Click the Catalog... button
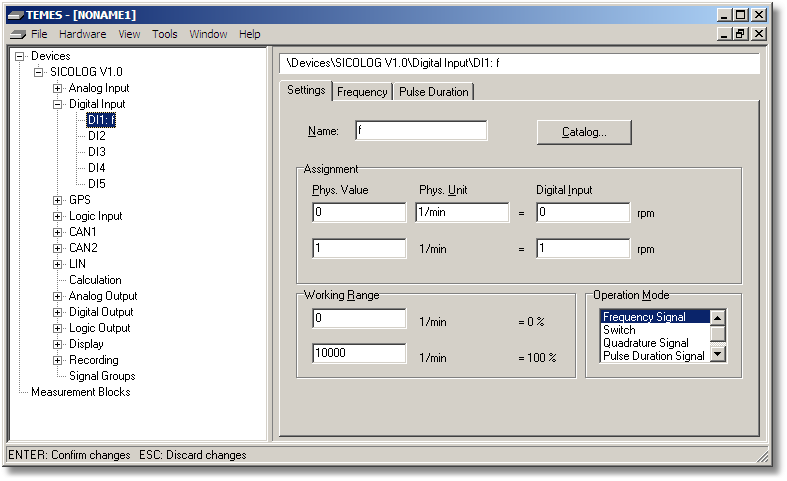 coord(584,132)
